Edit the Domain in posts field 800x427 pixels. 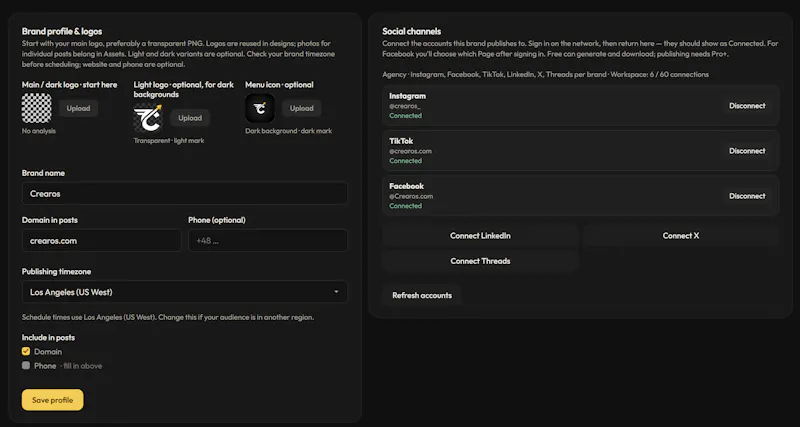coord(102,240)
